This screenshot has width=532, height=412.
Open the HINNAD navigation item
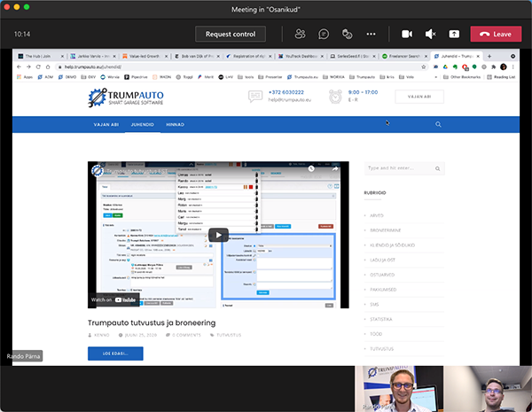[x=175, y=124]
